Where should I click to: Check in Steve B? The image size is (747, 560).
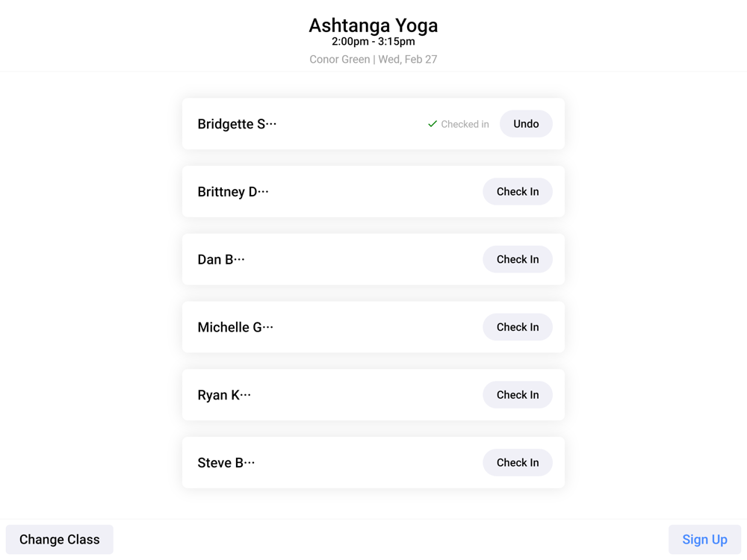[x=517, y=463]
